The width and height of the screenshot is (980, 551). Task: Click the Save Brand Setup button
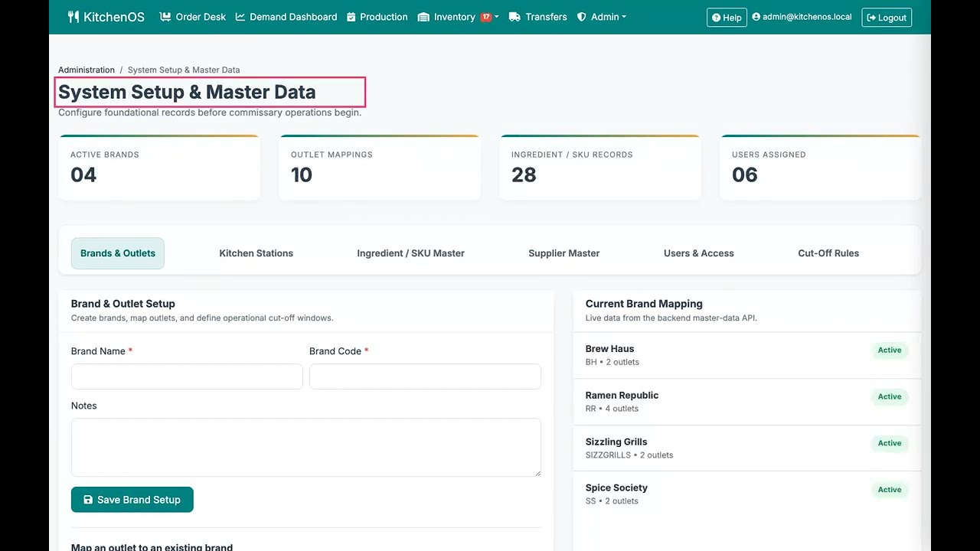tap(132, 500)
